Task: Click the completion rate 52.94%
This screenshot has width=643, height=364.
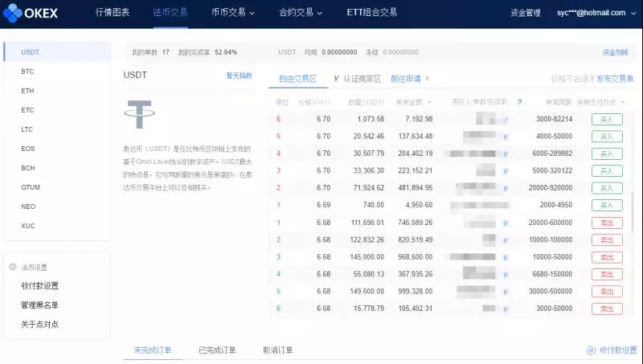Action: (x=226, y=52)
